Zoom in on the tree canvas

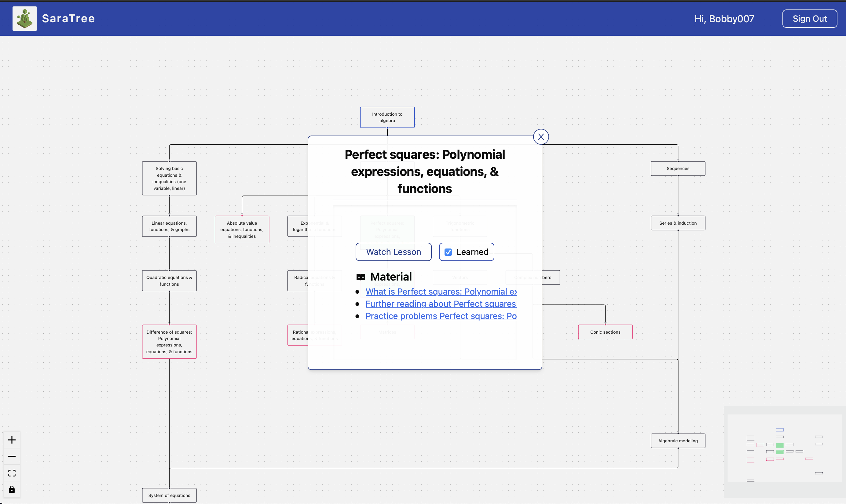pyautogui.click(x=12, y=440)
